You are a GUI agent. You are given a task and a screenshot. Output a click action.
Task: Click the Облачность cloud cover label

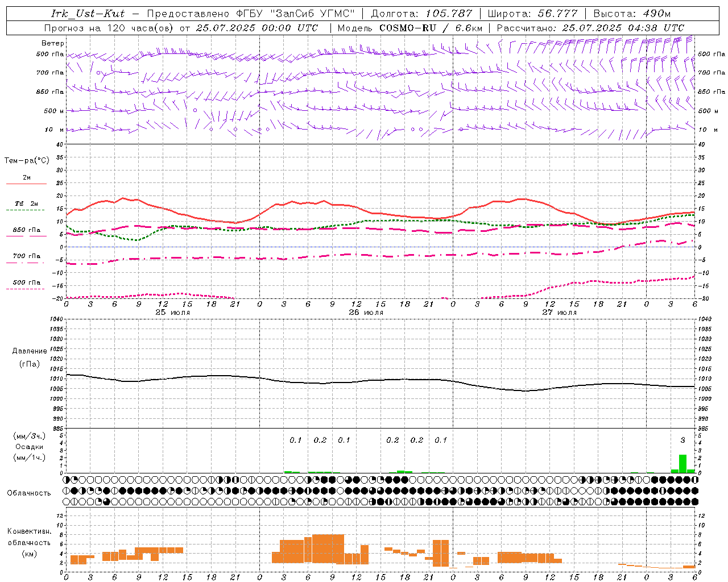(x=29, y=493)
